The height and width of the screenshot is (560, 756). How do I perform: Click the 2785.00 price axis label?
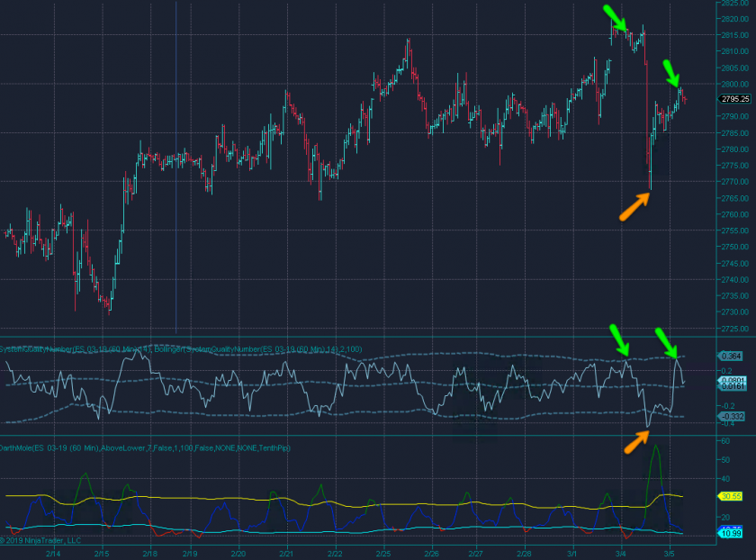(x=735, y=132)
